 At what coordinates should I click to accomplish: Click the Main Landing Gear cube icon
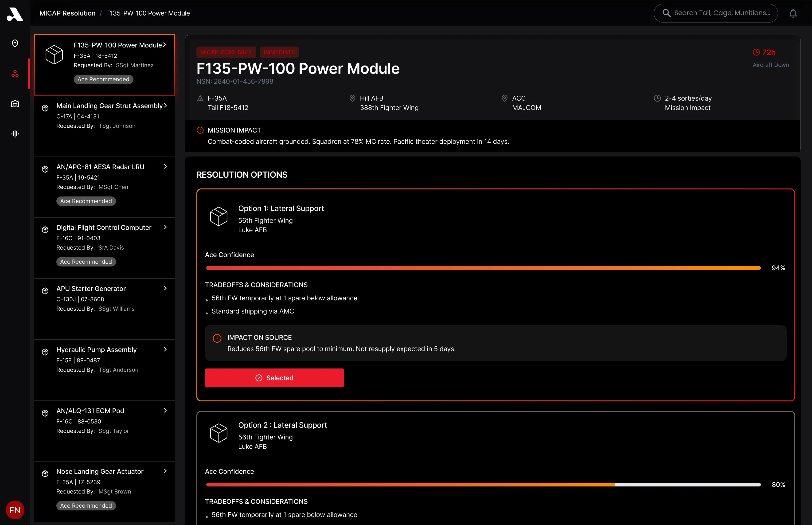coord(45,108)
